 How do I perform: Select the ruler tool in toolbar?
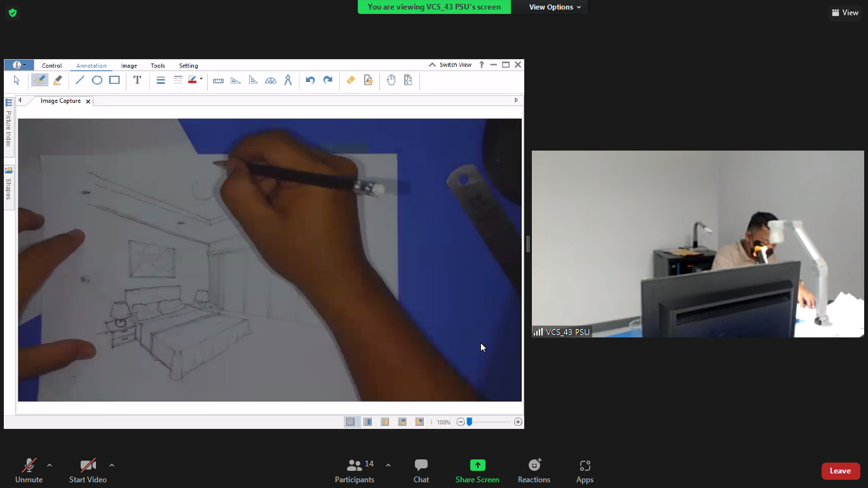click(219, 80)
